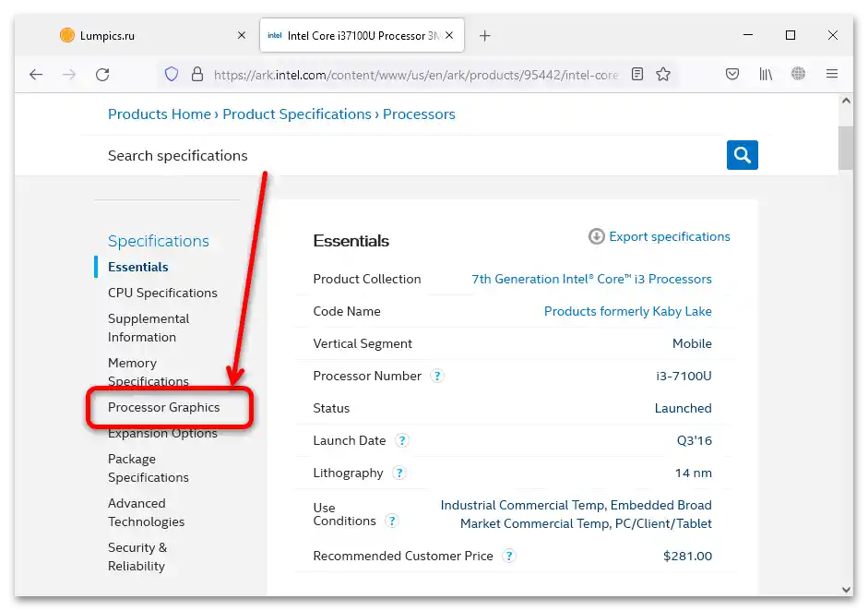Open the Products Home breadcrumb
The height and width of the screenshot is (611, 868).
tap(160, 114)
